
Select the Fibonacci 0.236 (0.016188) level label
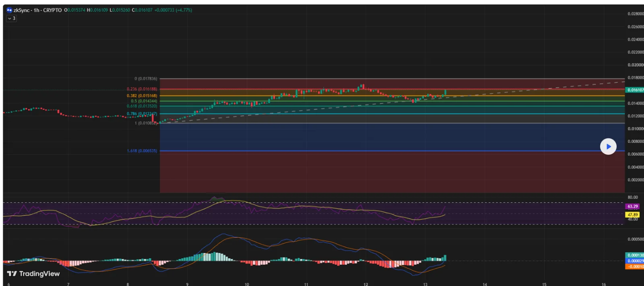(142, 89)
